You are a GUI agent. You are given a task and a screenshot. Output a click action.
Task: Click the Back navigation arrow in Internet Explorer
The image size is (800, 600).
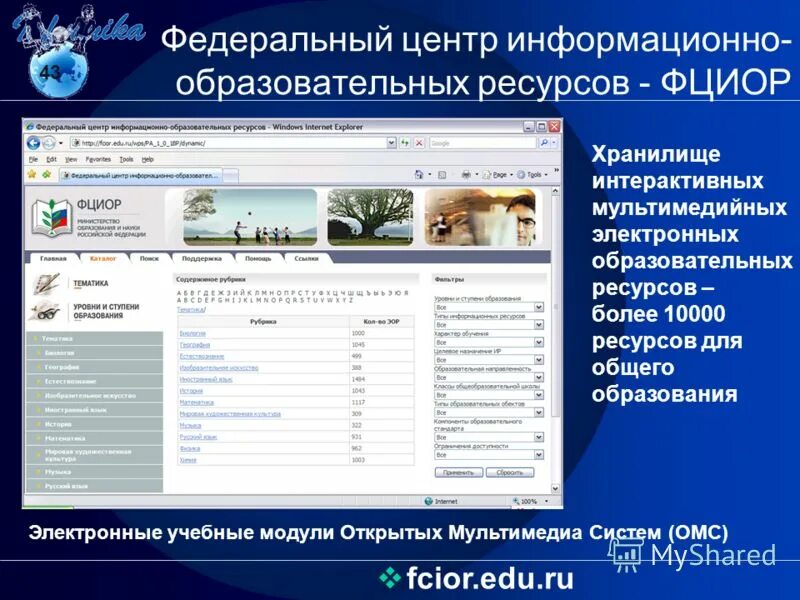(x=33, y=142)
